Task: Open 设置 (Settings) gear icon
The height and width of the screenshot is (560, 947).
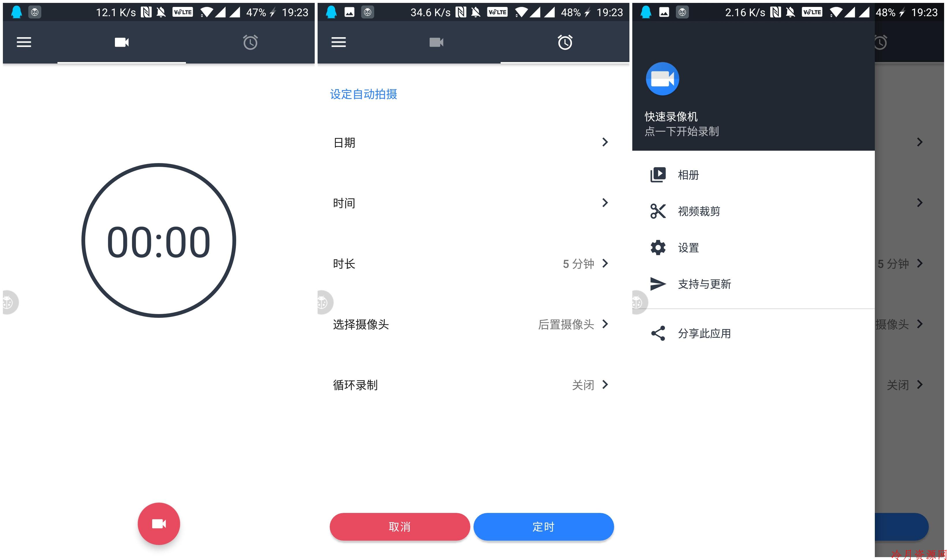Action: point(657,247)
